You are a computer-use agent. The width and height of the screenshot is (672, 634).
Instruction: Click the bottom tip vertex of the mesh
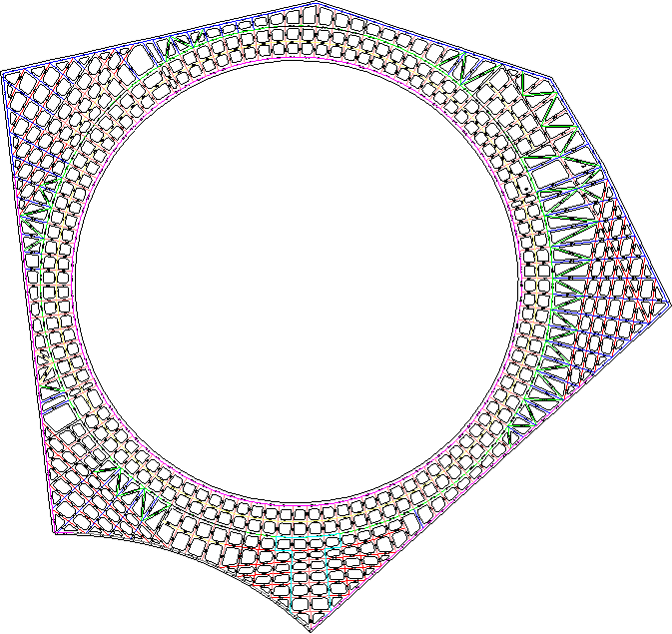tap(312, 628)
